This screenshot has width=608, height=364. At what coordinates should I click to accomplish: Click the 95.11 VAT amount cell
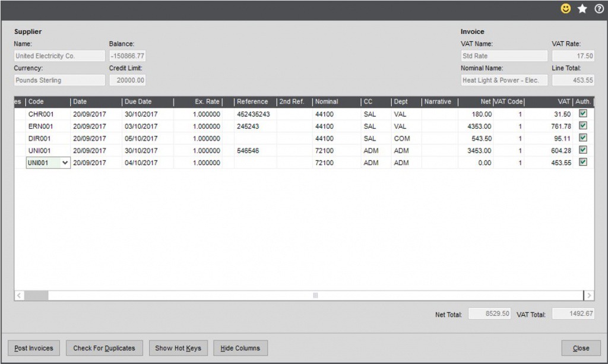[x=549, y=138]
